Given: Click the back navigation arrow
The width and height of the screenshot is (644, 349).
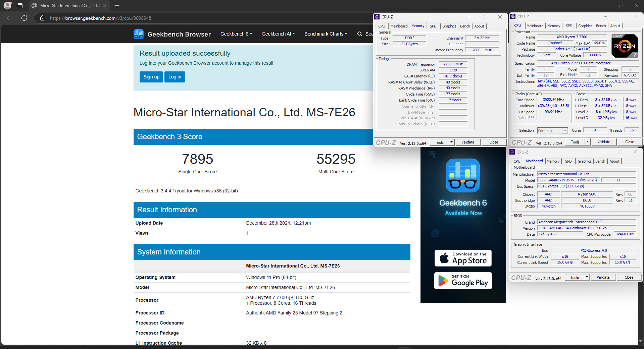Looking at the screenshot, I should click(x=9, y=18).
